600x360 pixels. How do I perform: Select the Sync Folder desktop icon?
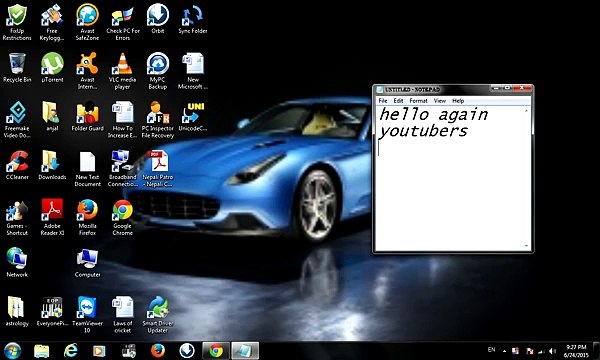(x=193, y=19)
